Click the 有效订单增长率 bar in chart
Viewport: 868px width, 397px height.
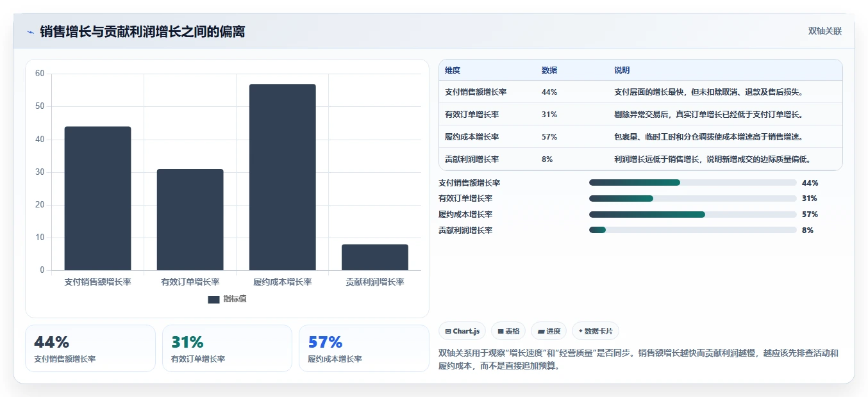[x=190, y=220]
